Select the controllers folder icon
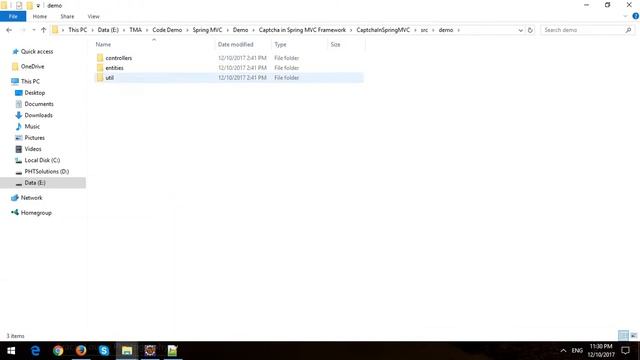640x360 pixels. [x=100, y=58]
